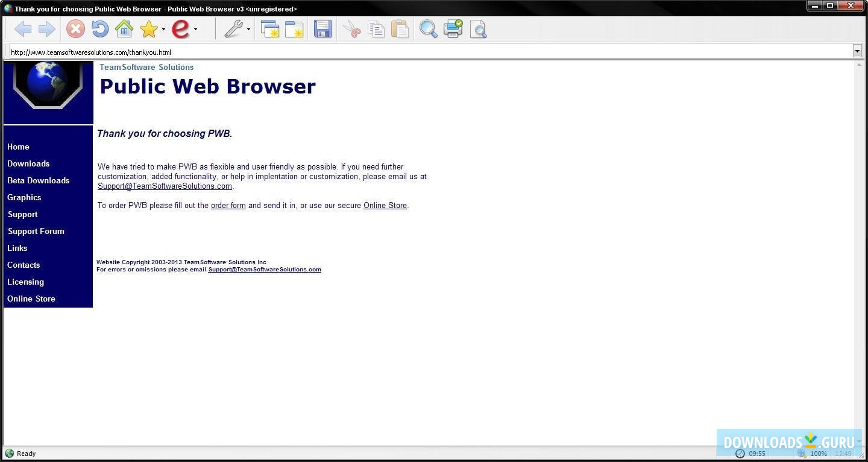Click the order form link
868x462 pixels.
[x=228, y=205]
